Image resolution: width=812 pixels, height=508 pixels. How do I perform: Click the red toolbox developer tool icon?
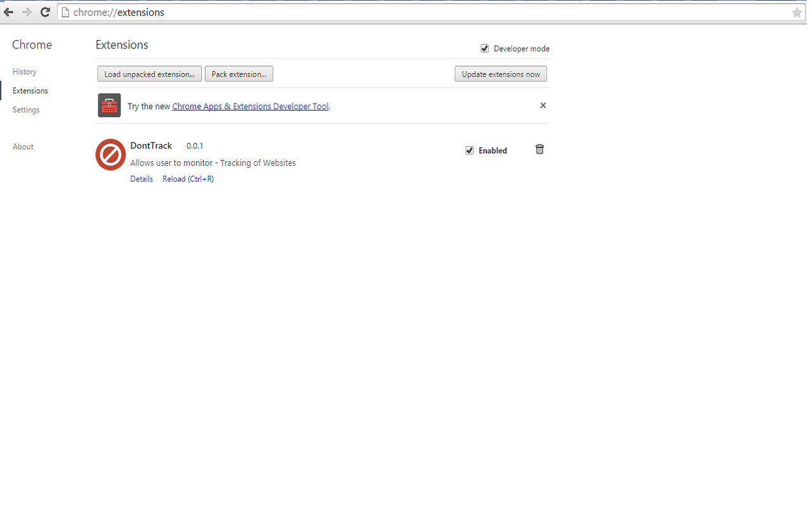(x=109, y=105)
